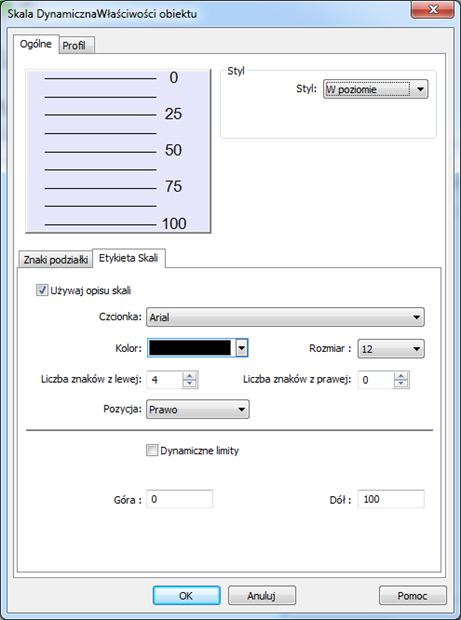Open the Czcionka font dropdown showing Arial

tap(285, 317)
